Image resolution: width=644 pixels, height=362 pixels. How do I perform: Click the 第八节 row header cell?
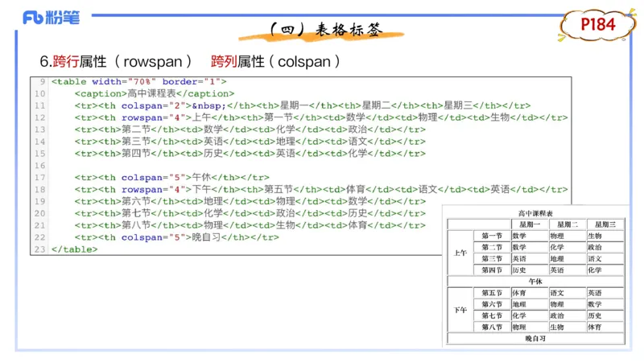(491, 327)
